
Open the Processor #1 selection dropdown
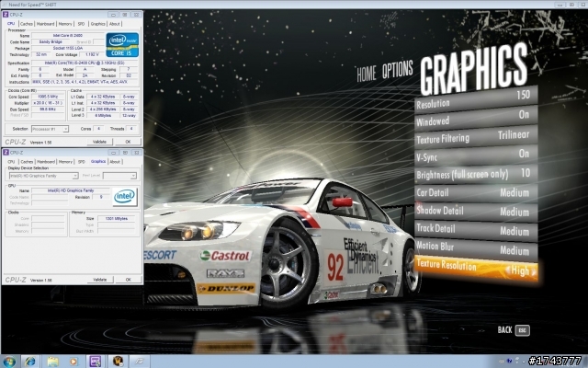click(50, 129)
